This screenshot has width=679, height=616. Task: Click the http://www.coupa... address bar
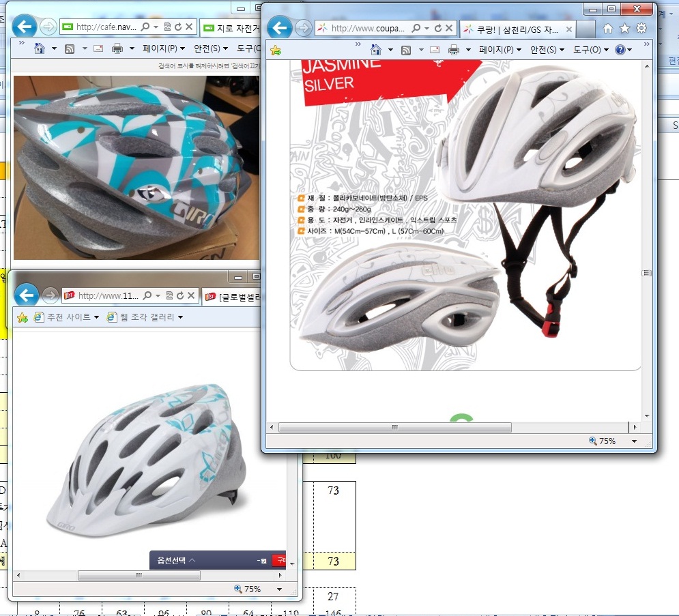(367, 29)
